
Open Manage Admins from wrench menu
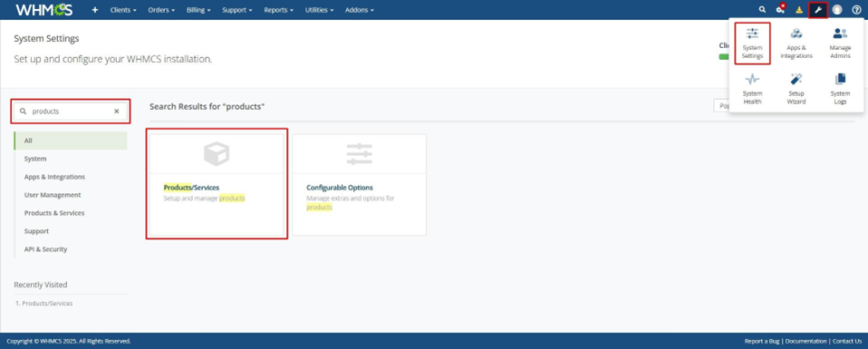pos(840,44)
